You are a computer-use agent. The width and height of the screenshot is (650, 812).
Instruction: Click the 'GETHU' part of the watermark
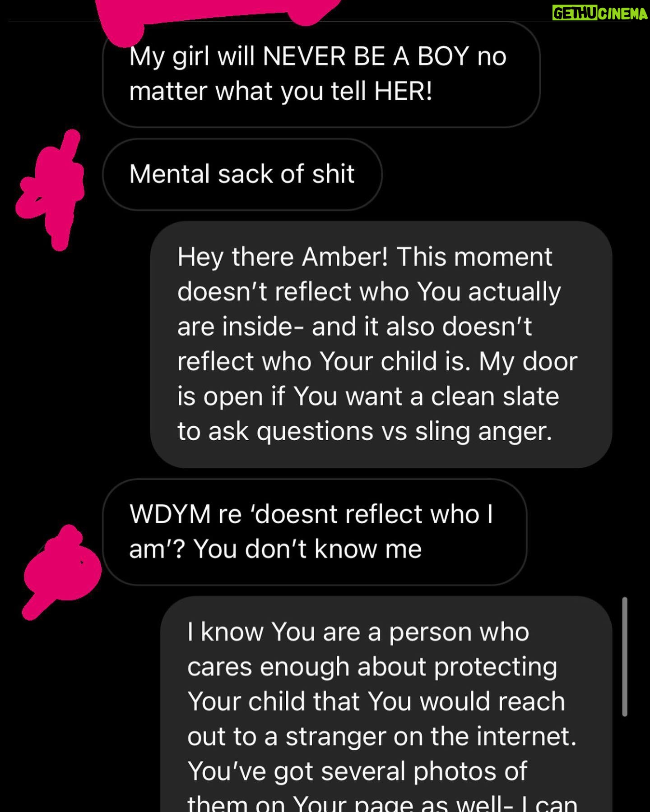pyautogui.click(x=576, y=14)
